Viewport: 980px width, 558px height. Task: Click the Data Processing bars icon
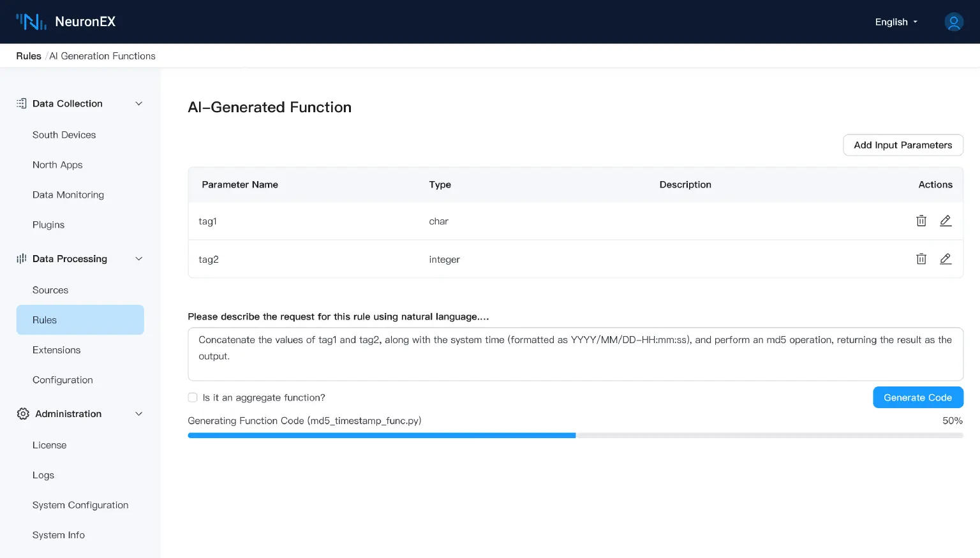click(22, 258)
